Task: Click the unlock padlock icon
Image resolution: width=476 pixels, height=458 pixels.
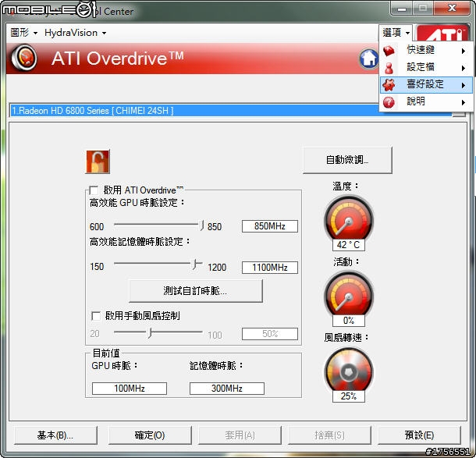Action: click(x=98, y=162)
